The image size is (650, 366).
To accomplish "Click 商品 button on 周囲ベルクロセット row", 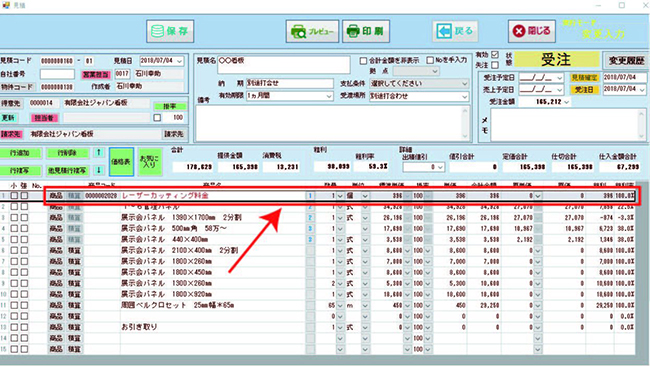I will (56, 305).
